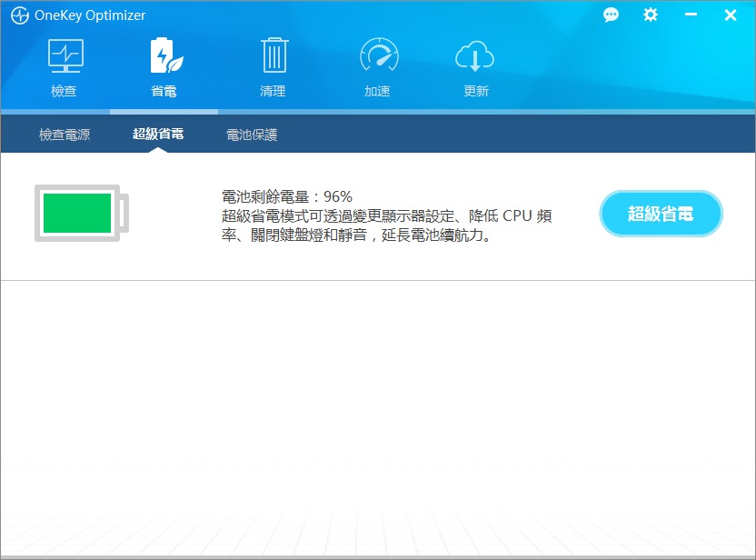Open the feedback chat bubble icon
756x560 pixels.
coord(611,15)
